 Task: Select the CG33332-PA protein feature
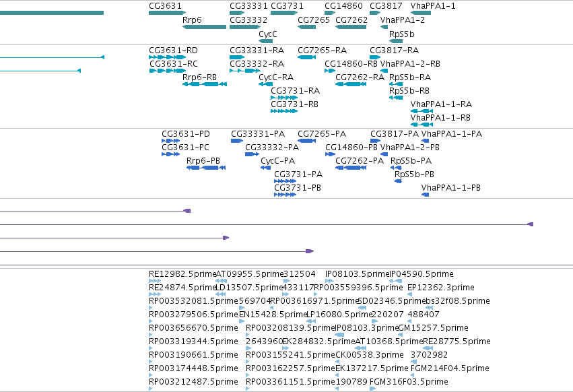(x=252, y=154)
